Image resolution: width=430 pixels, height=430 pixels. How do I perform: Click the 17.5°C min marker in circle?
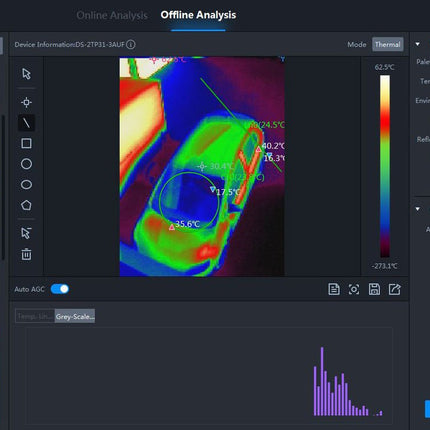(213, 189)
